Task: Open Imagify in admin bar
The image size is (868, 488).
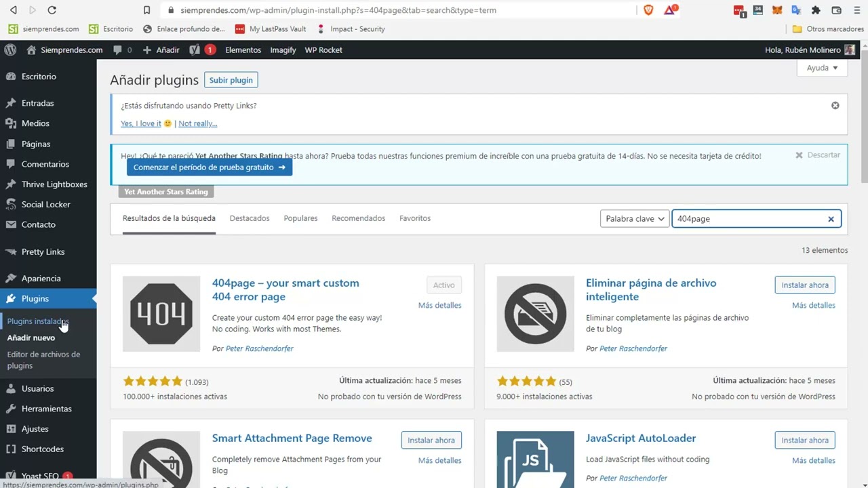Action: click(283, 50)
